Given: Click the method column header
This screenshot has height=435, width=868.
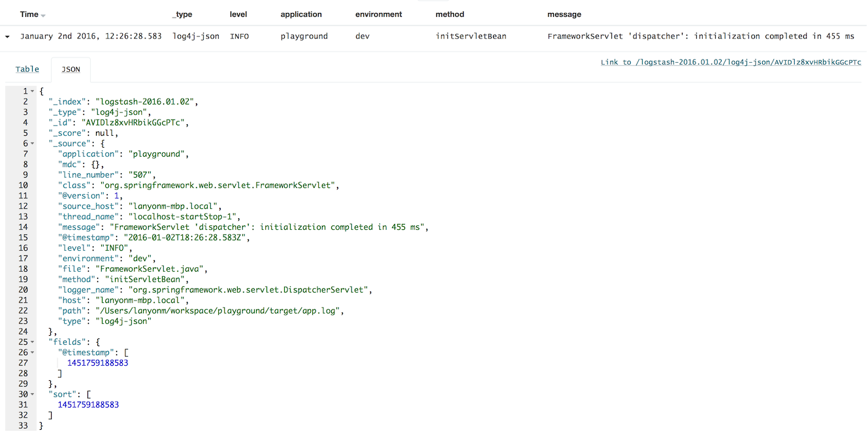Looking at the screenshot, I should coord(450,14).
